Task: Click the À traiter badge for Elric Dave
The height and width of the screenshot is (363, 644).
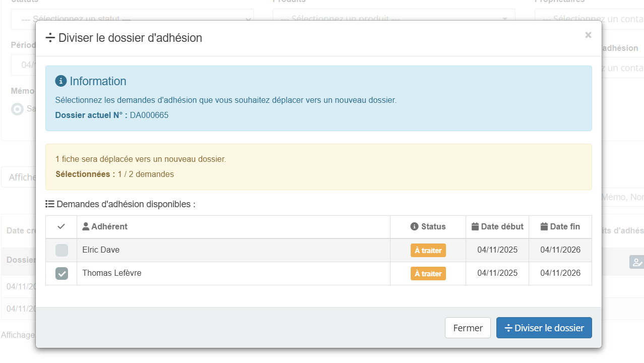Action: 428,251
